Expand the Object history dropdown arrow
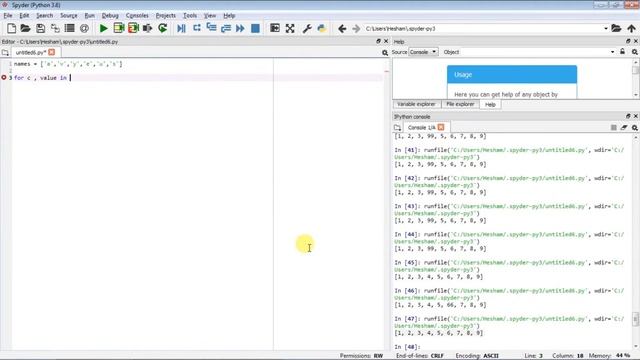 [612, 52]
